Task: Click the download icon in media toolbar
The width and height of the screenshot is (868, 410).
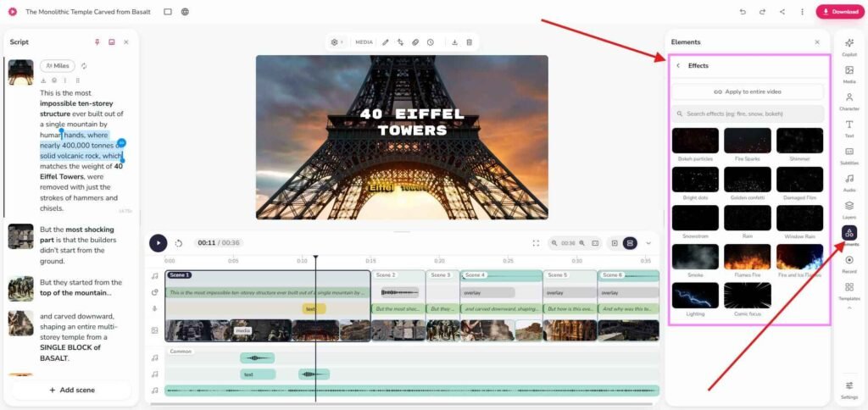Action: (454, 42)
